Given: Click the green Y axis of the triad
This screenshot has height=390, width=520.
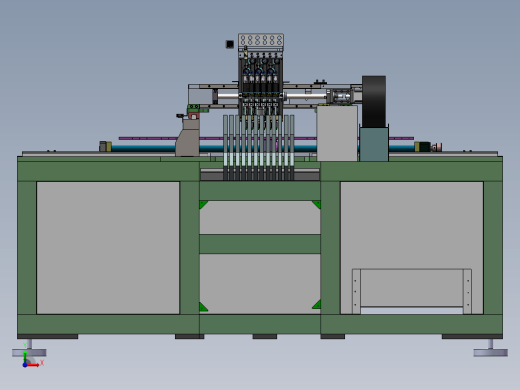Looking at the screenshot, I should (25, 357).
